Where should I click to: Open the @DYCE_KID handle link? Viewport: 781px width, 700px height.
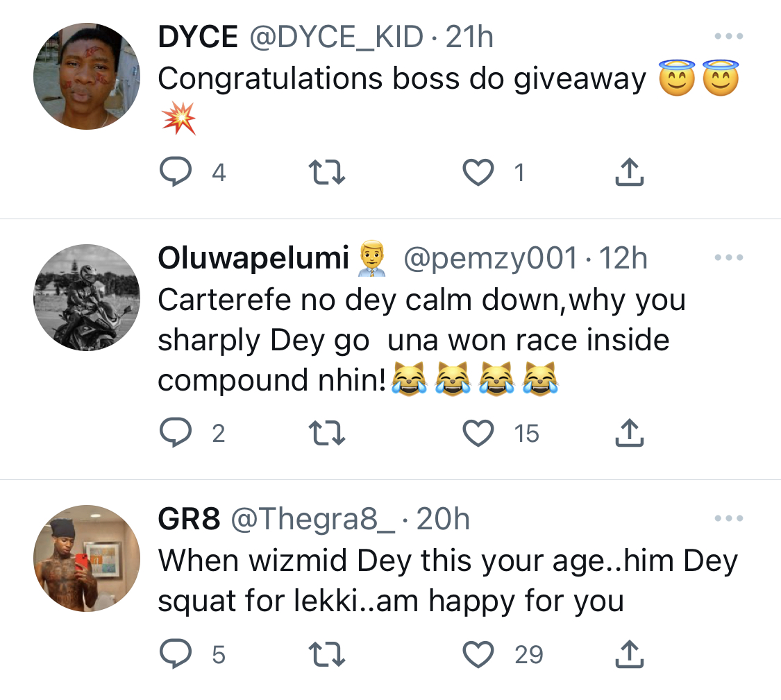point(336,37)
